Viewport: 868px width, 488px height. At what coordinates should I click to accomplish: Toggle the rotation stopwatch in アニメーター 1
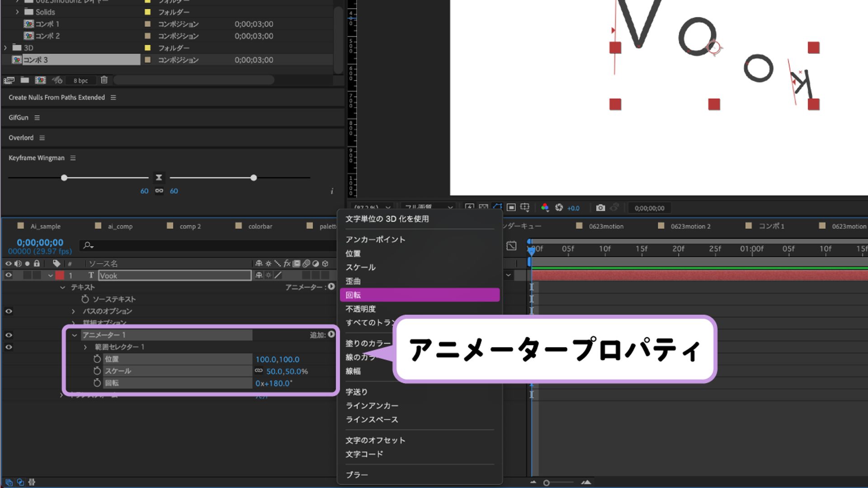(x=96, y=383)
